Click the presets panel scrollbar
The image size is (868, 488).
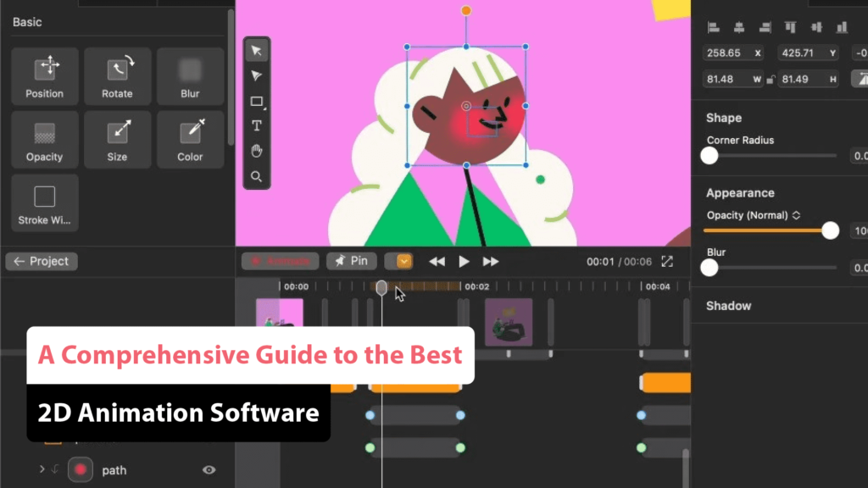(231, 77)
